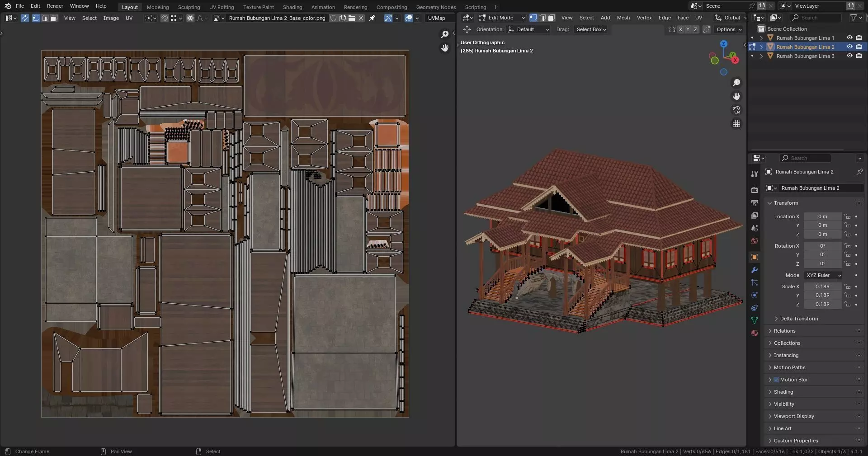This screenshot has width=868, height=456.
Task: Open the Output properties tab
Action: (754, 203)
